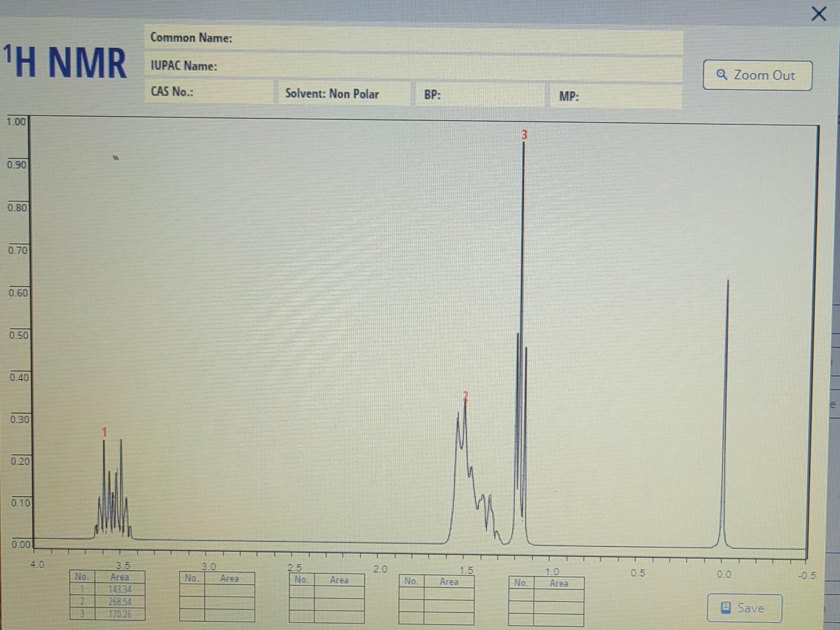Select the No. column header near 1.5 ppm

coord(412,581)
